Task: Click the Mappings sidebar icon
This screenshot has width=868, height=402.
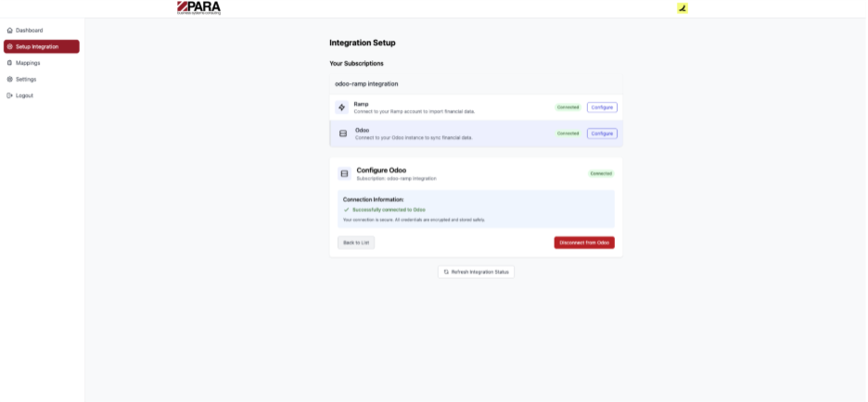Action: coord(10,63)
